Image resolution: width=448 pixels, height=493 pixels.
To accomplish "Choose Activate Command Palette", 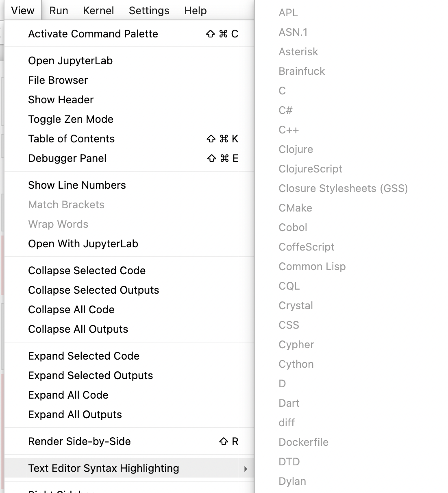I will pyautogui.click(x=129, y=34).
